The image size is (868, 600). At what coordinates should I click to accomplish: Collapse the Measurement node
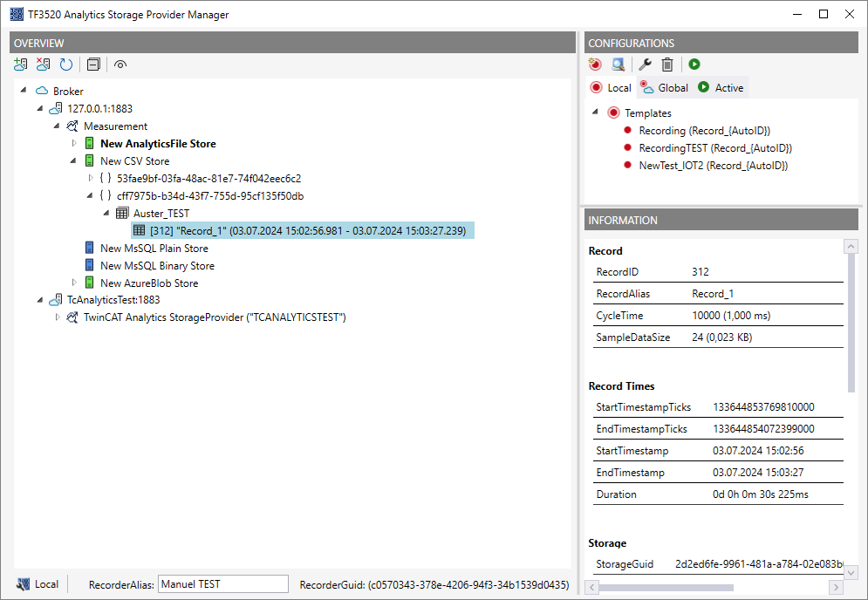[x=57, y=126]
